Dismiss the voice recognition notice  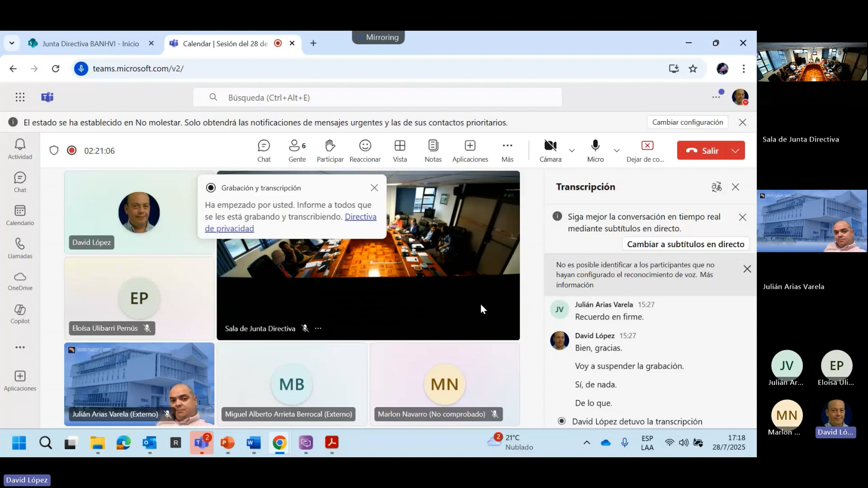point(747,269)
